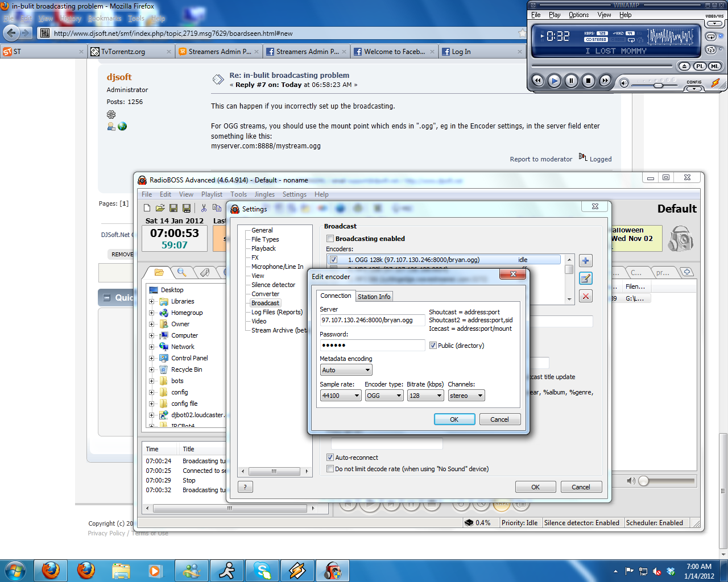Stop Winamp playback
This screenshot has height=582, width=728.
tap(588, 81)
